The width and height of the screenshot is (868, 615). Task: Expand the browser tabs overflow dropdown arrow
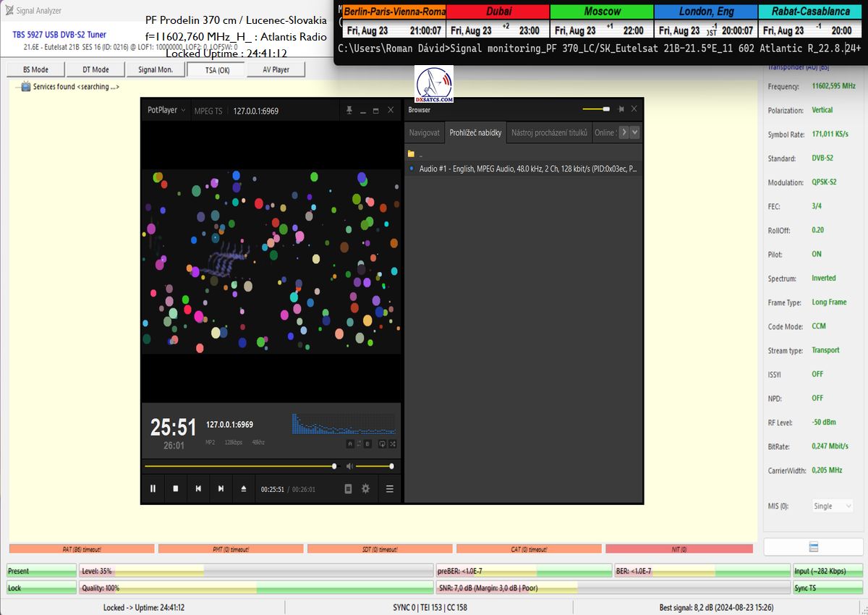635,132
